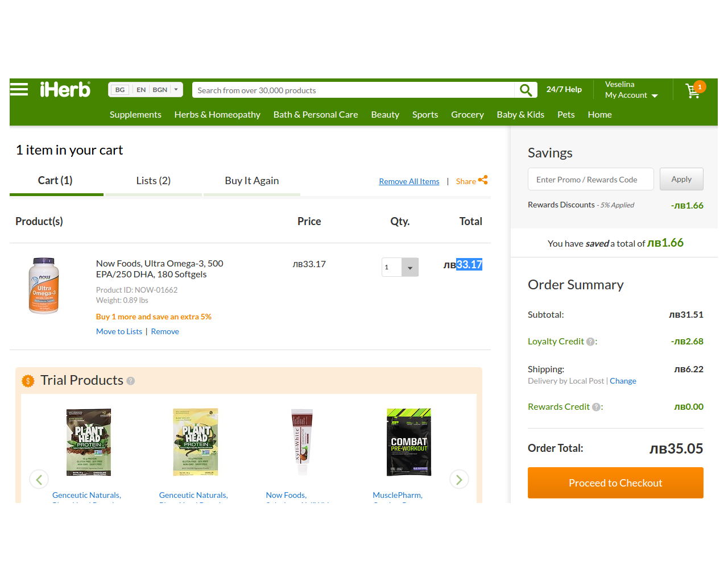
Task: Click Rewards Credit help icon
Action: point(596,407)
